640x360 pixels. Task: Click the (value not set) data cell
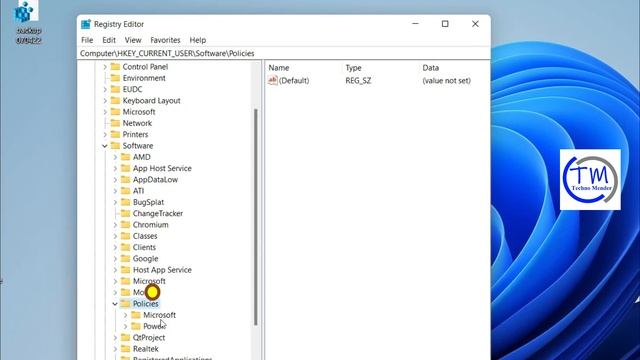(x=447, y=81)
